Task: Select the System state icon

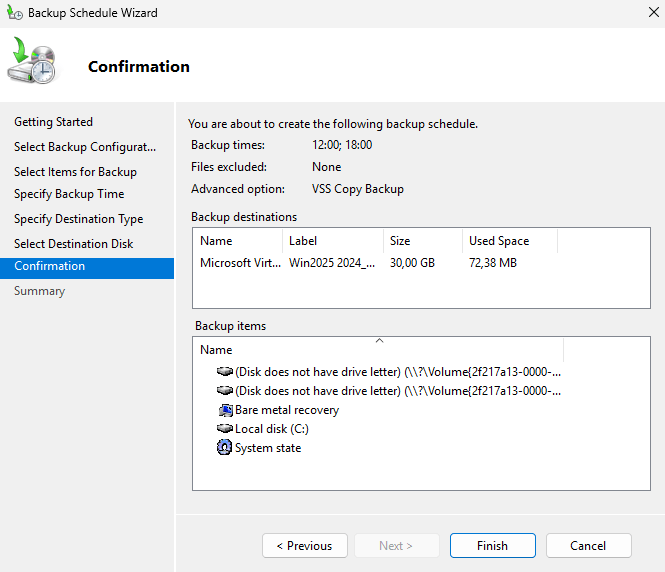Action: [x=224, y=448]
